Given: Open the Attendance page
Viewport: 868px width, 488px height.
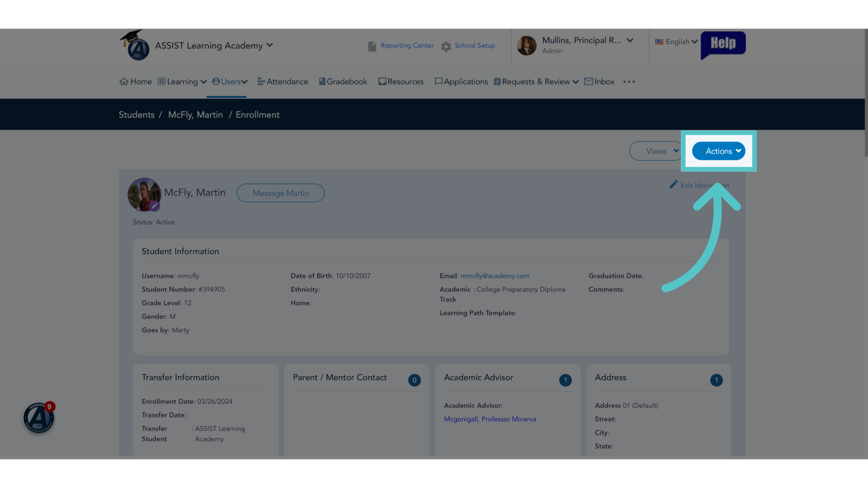Looking at the screenshot, I should [283, 81].
